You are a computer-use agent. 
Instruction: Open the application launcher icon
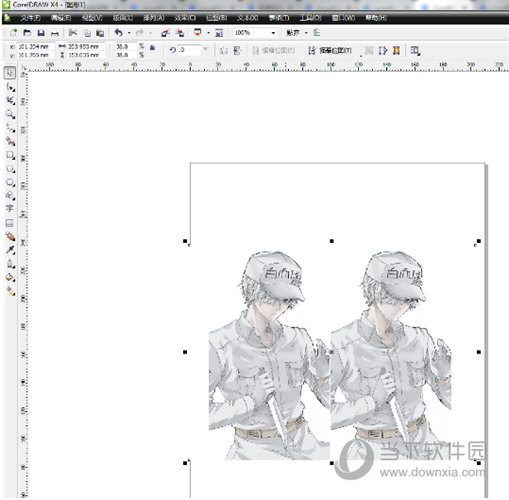pos(198,33)
